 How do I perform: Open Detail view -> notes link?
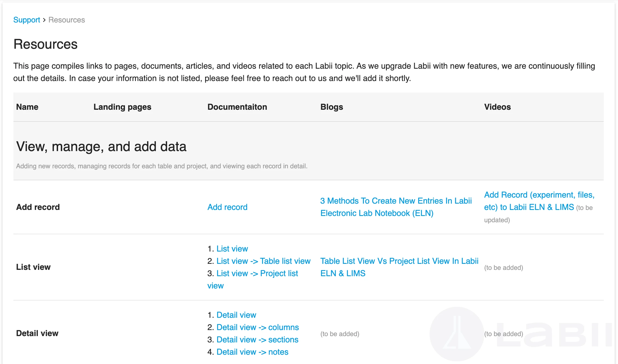[x=252, y=352]
